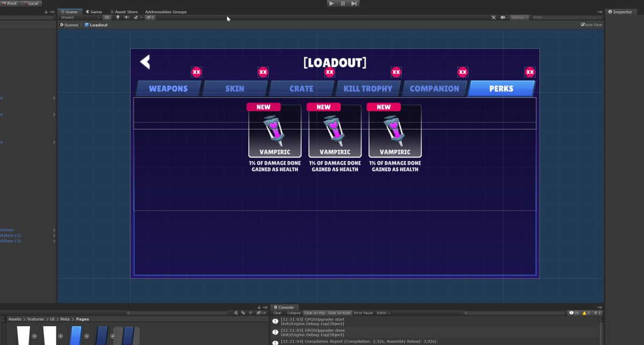The image size is (644, 345).
Task: Select the middle Vampiric perk card
Action: point(335,131)
